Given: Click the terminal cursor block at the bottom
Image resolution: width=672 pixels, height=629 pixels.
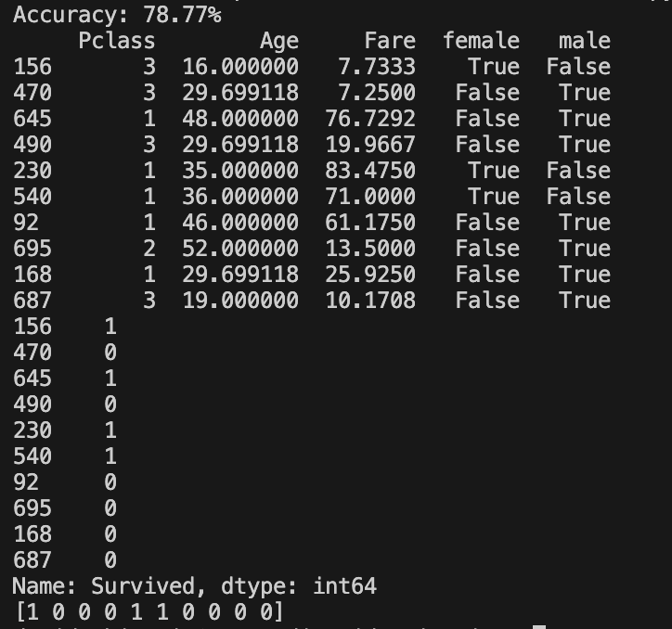Looking at the screenshot, I should (538, 626).
